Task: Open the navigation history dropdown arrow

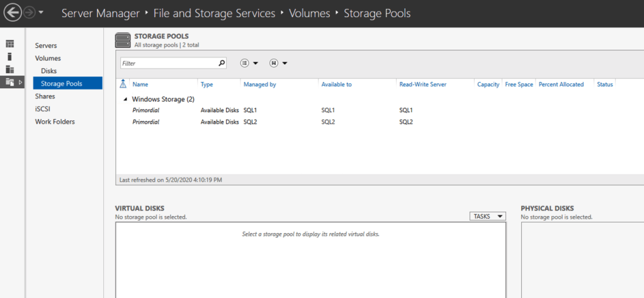Action: point(42,13)
